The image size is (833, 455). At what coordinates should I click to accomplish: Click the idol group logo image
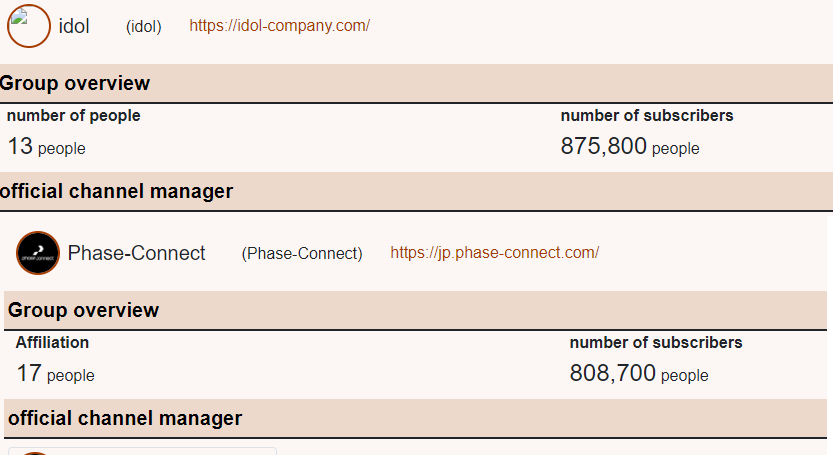click(x=29, y=26)
